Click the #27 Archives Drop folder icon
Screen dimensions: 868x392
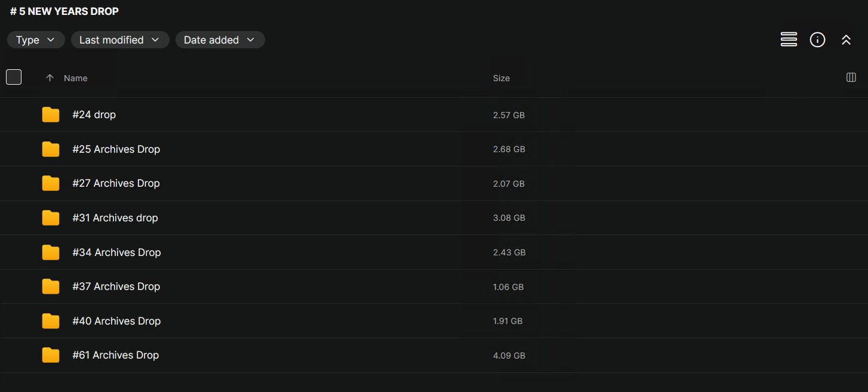51,183
